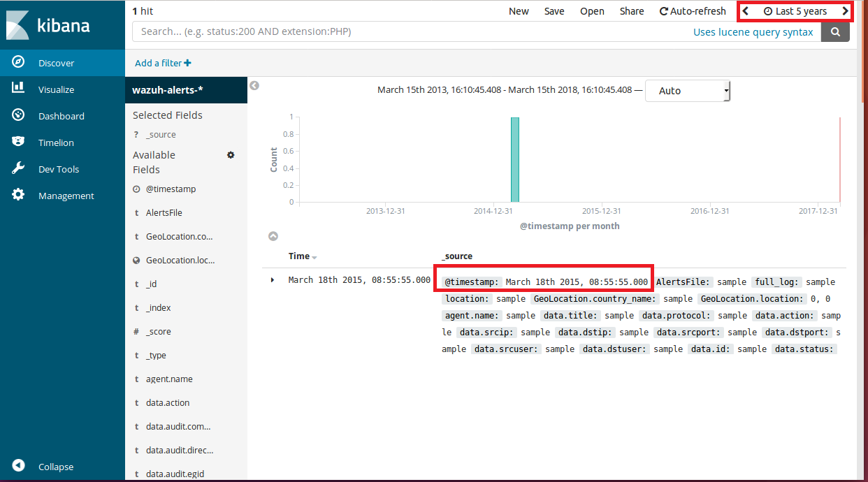Open the wazuh-alerts-* index pattern selector

[186, 89]
